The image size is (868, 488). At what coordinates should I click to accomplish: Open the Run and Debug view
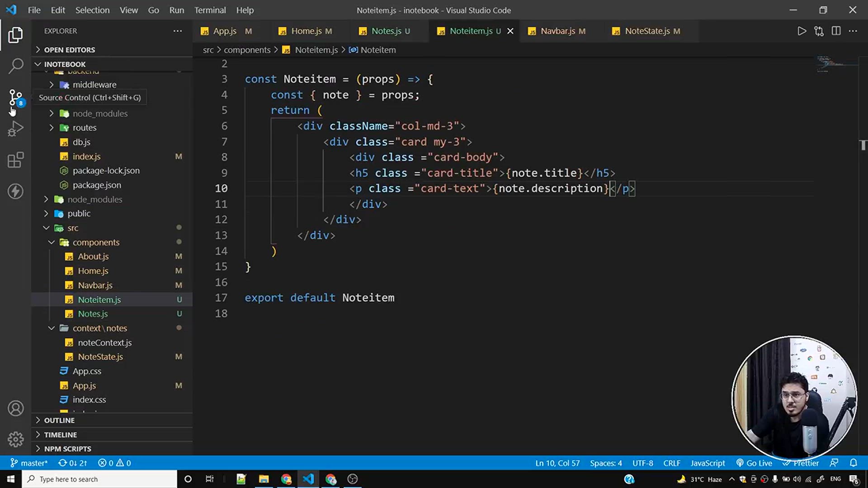(15, 129)
